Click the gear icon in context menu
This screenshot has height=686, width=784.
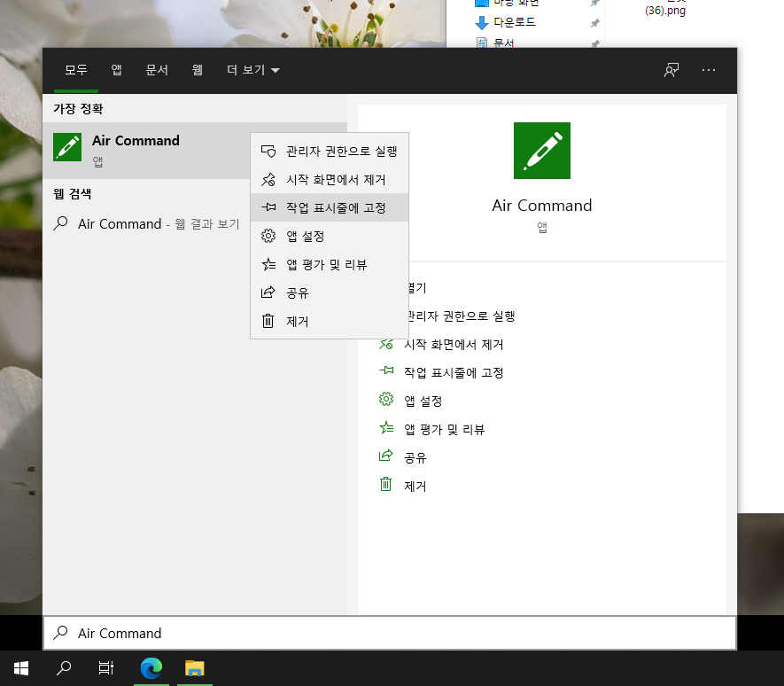(268, 236)
